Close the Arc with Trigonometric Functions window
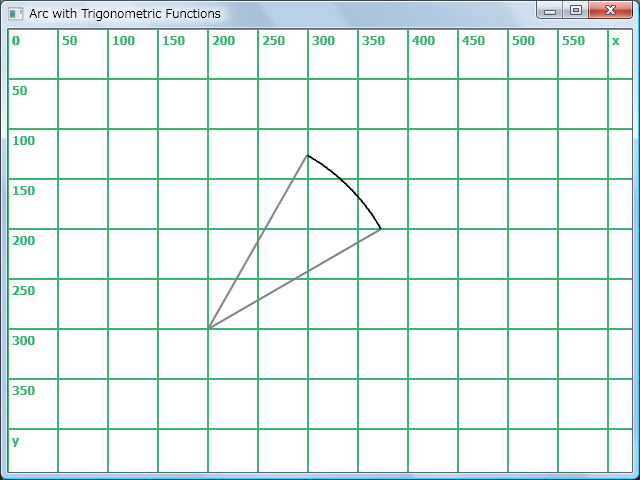Viewport: 640px width, 480px height. click(610, 11)
